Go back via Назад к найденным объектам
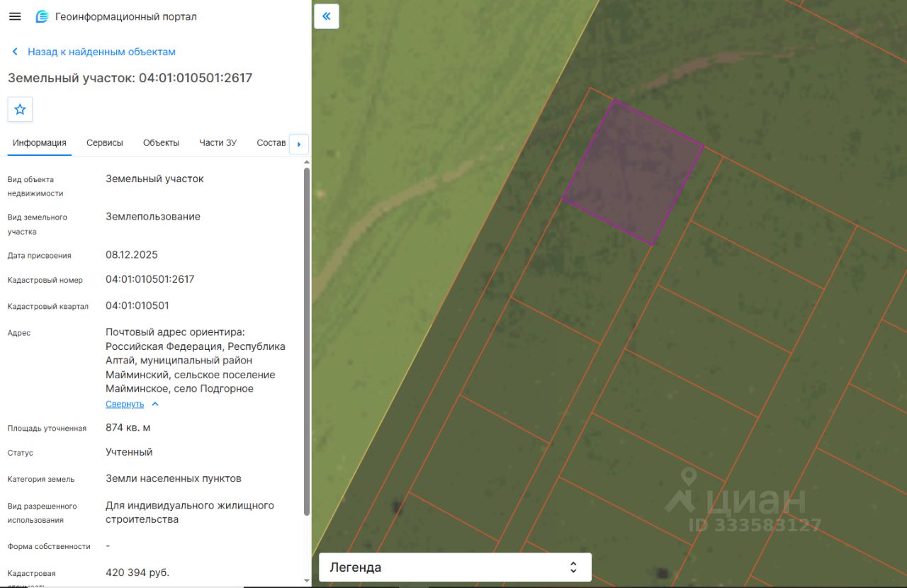Image resolution: width=907 pixels, height=588 pixels. click(101, 52)
